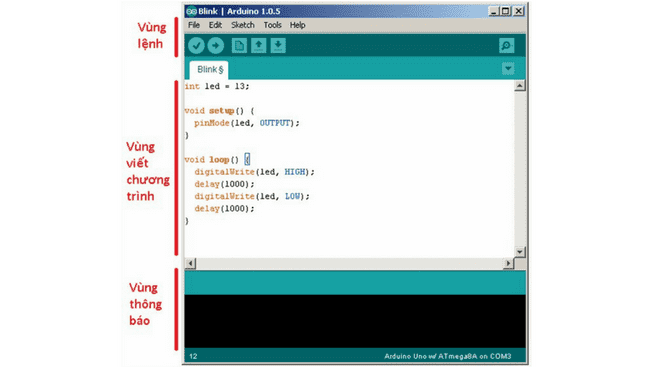Image resolution: width=650 pixels, height=367 pixels.
Task: Click the Arduino logo in title bar
Action: pos(191,11)
